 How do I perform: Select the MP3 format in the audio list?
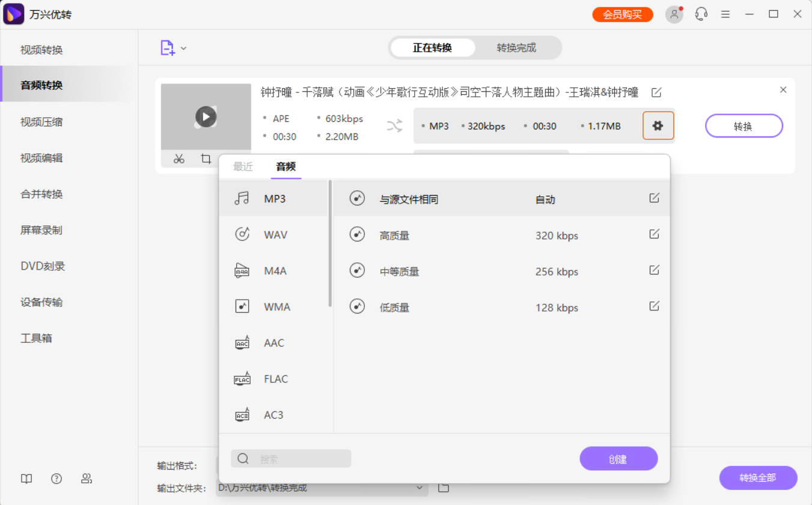pyautogui.click(x=275, y=198)
